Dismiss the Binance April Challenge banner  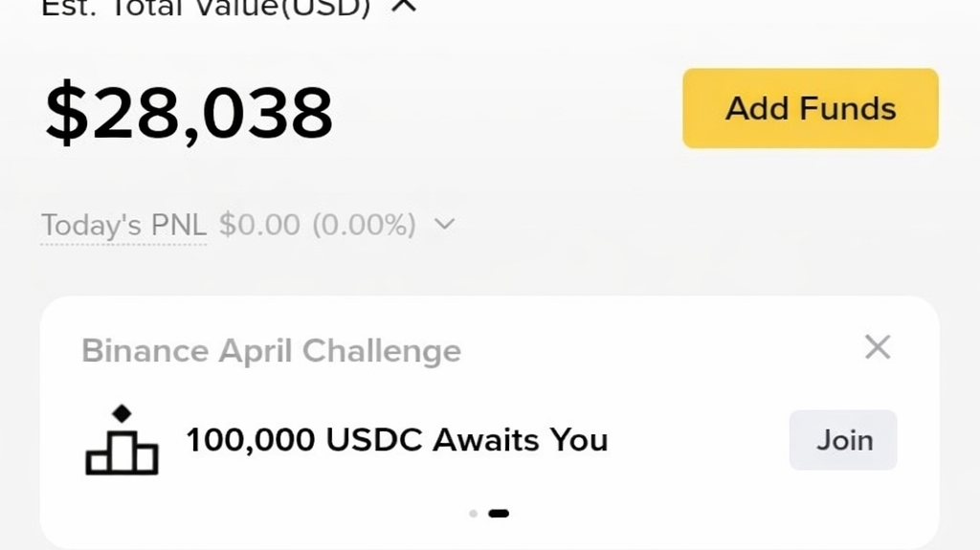(x=877, y=347)
